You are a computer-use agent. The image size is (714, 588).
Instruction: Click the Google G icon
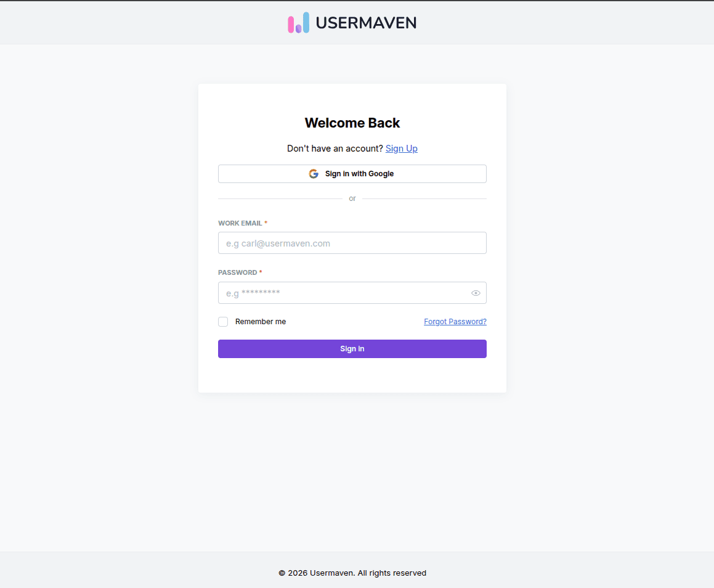[314, 174]
